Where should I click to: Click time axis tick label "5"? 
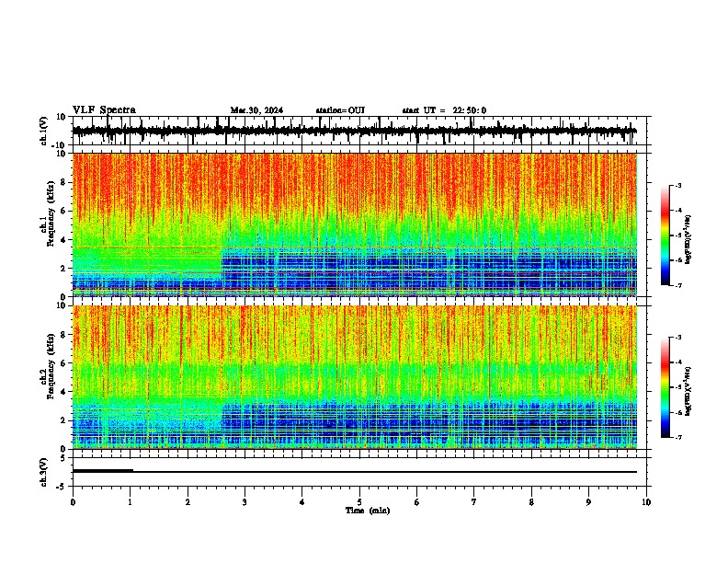point(359,502)
